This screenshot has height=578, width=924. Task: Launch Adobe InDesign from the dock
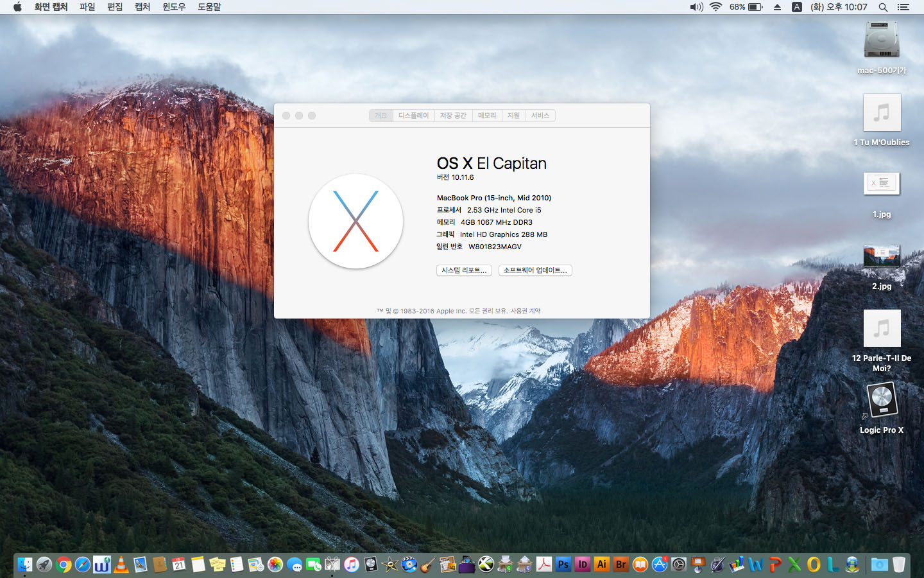[x=583, y=565]
